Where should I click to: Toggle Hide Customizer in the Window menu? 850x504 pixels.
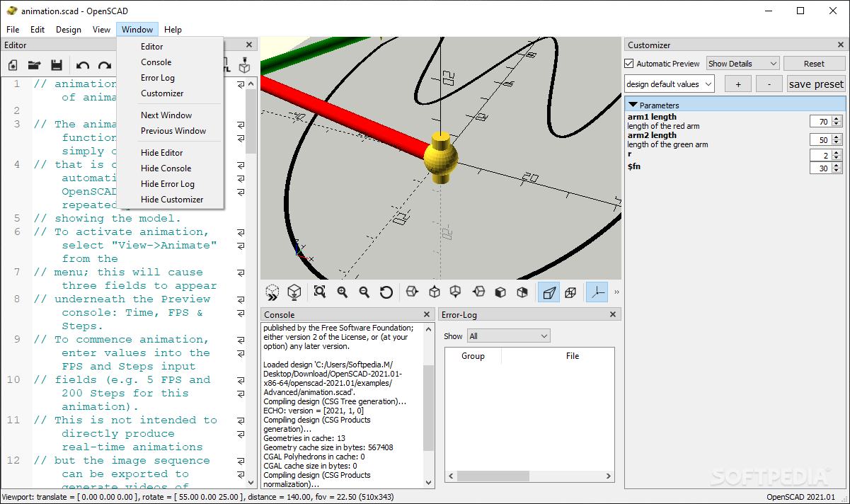[x=172, y=200]
